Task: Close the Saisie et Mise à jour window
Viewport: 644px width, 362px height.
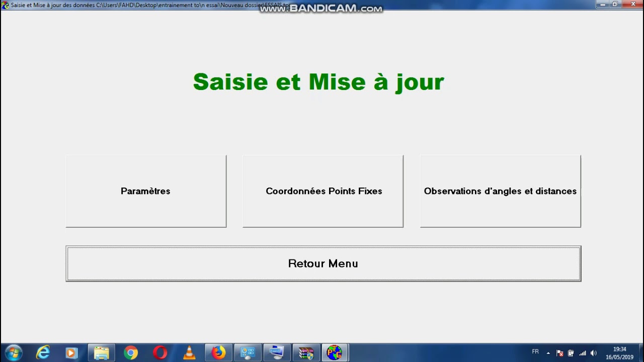Action: coord(633,5)
